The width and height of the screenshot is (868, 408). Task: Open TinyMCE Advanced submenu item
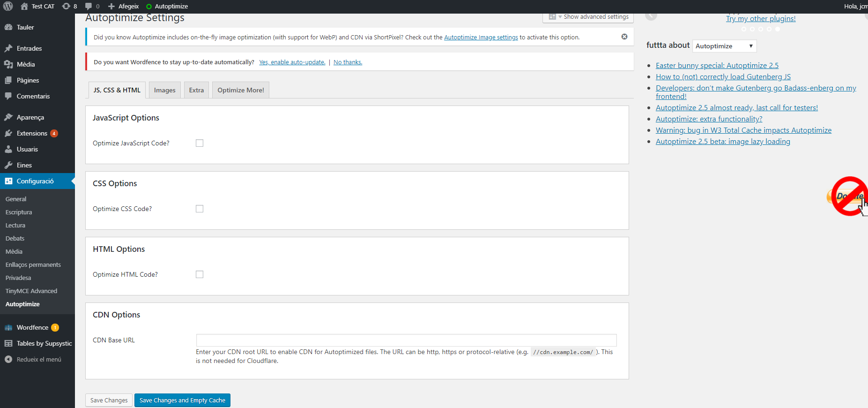click(x=31, y=291)
